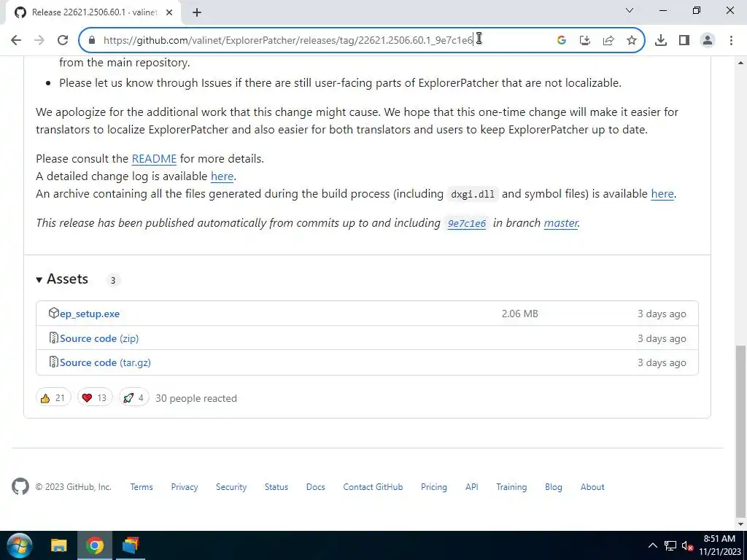747x560 pixels.
Task: Open Google search icon in address bar
Action: (561, 40)
